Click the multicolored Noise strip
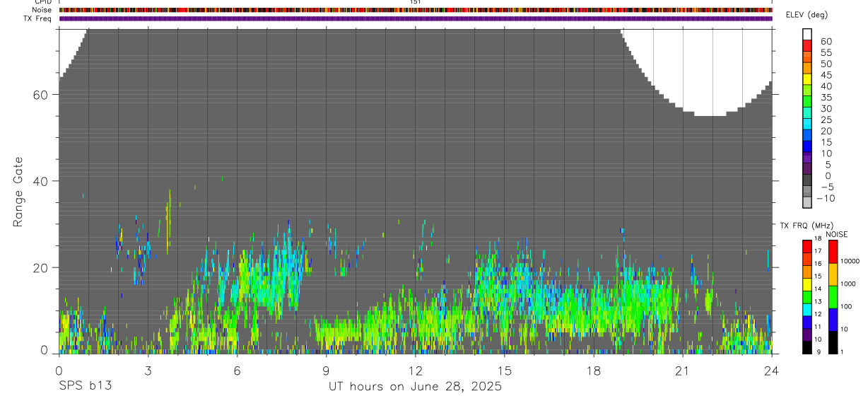The width and height of the screenshot is (868, 401). pyautogui.click(x=416, y=10)
